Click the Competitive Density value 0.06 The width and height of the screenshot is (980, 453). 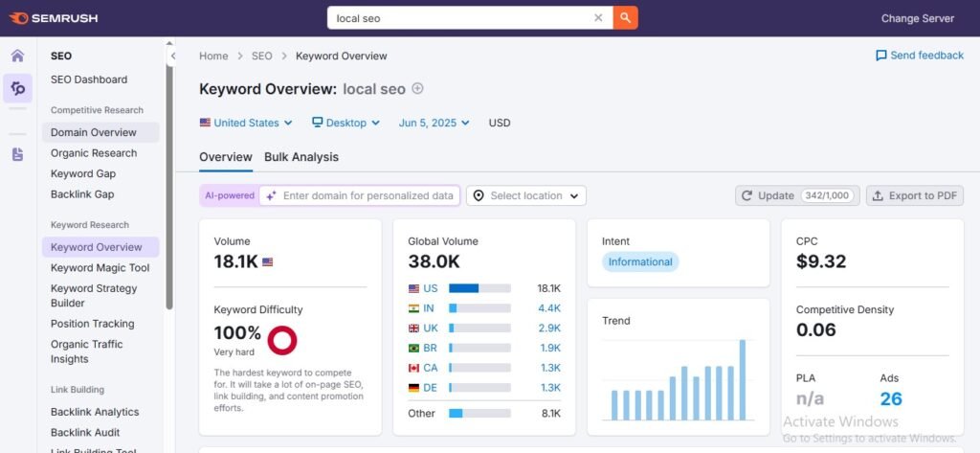816,329
